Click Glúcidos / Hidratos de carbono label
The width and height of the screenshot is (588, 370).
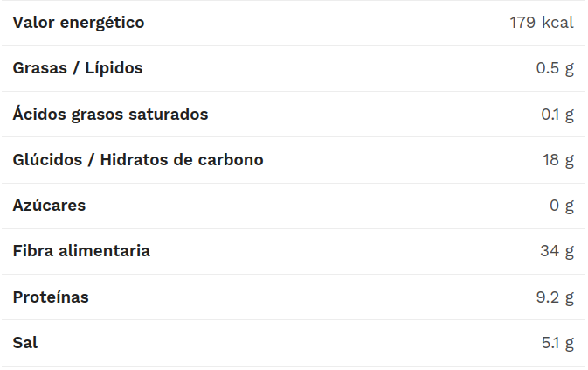tap(138, 160)
